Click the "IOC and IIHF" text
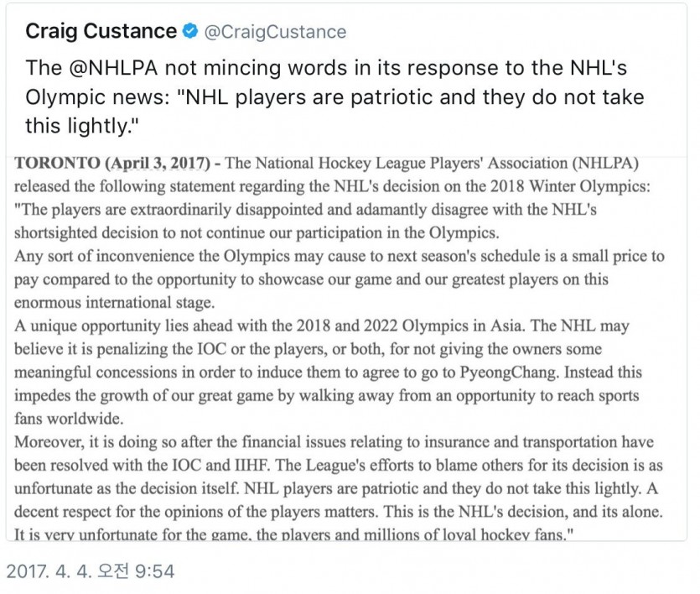The width and height of the screenshot is (700, 594). click(x=220, y=465)
